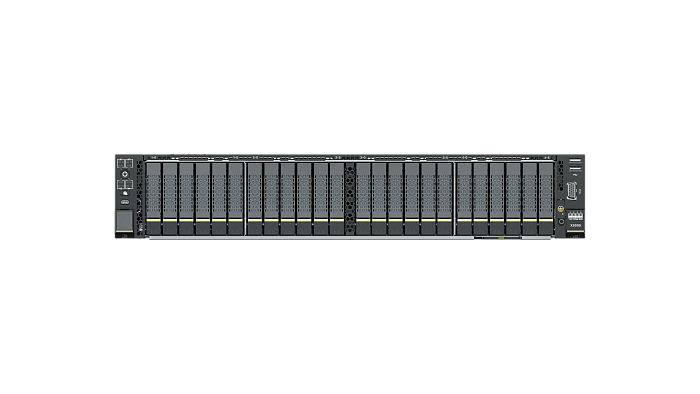Click the yellow-green slide tab under the bottom-right drives
Image resolution: width=700 pixels, height=394 pixels.
pos(501,238)
